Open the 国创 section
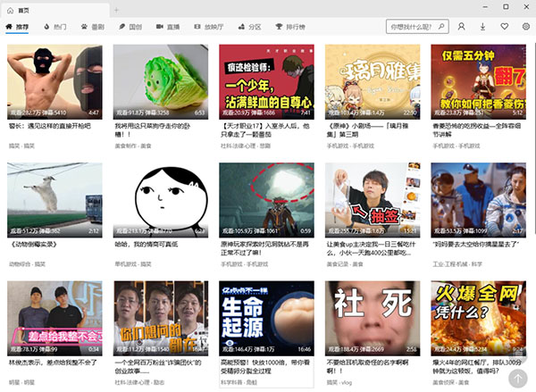The height and width of the screenshot is (392, 536). [x=130, y=28]
